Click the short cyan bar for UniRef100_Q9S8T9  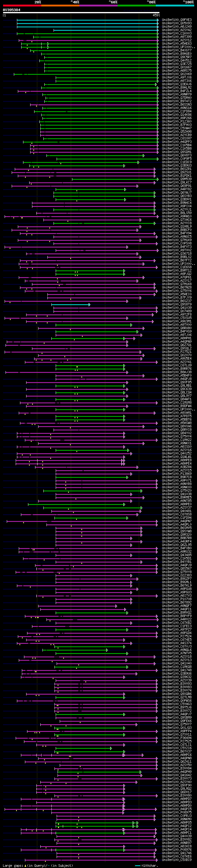(71, 305)
